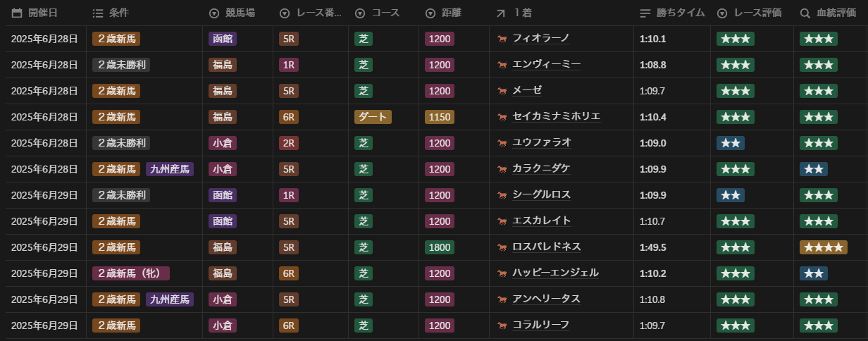
Task: Click the 1:49.5 winning time cell
Action: (652, 247)
